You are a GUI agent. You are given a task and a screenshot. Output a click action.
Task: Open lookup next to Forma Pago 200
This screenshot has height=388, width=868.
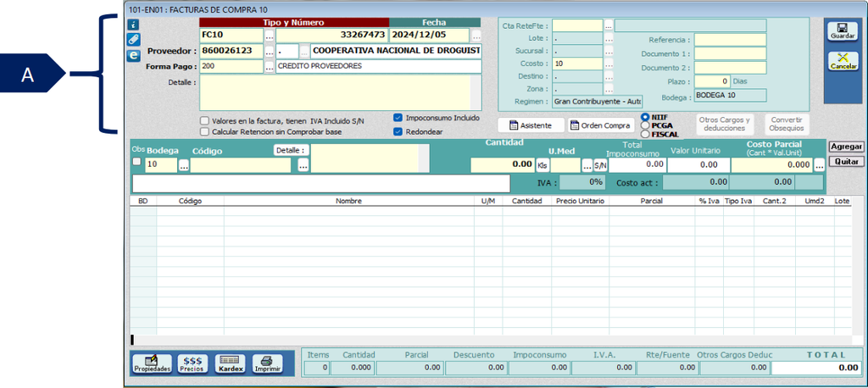[x=270, y=66]
